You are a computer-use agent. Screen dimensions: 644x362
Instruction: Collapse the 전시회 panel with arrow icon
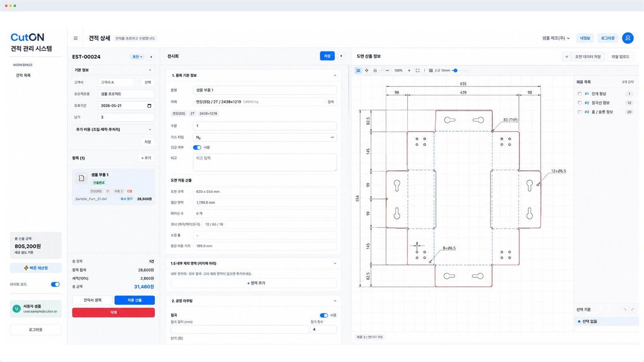click(x=341, y=56)
